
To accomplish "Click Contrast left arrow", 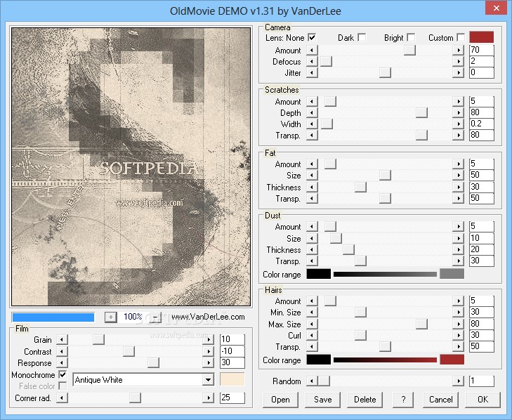I will point(62,352).
